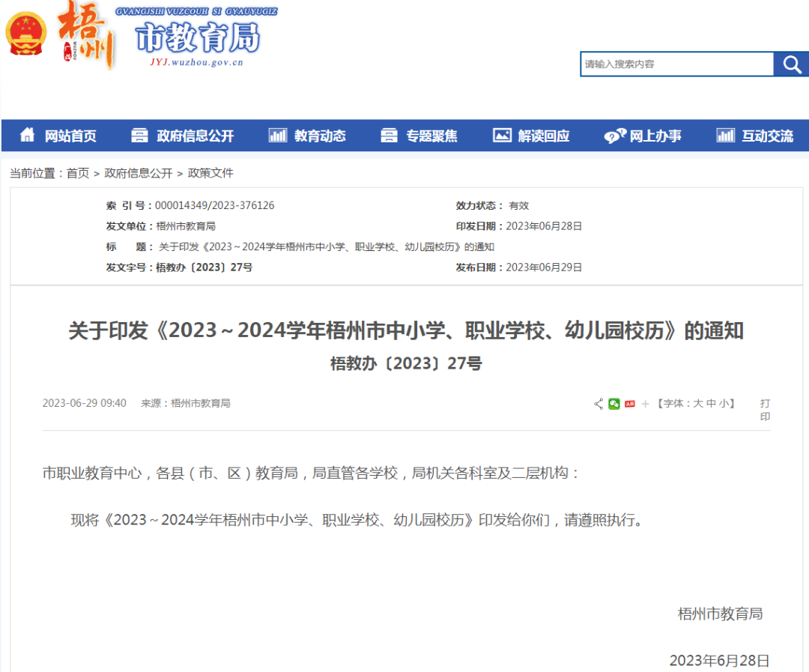Share article via green WeChat icon

coord(614,404)
